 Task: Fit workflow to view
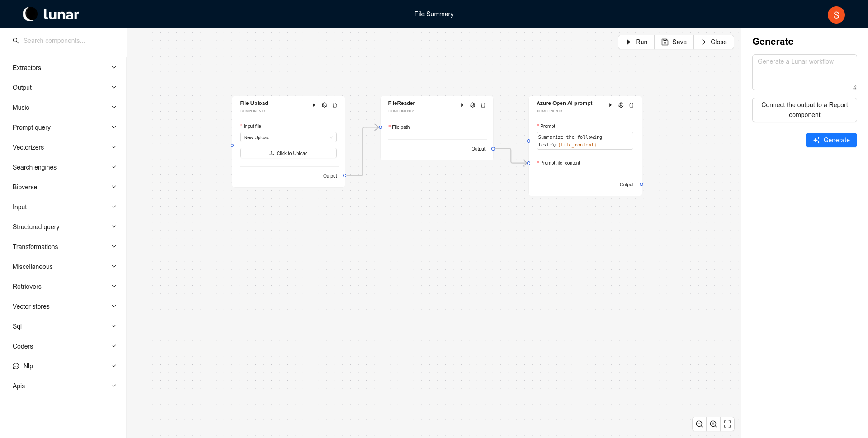pos(727,424)
